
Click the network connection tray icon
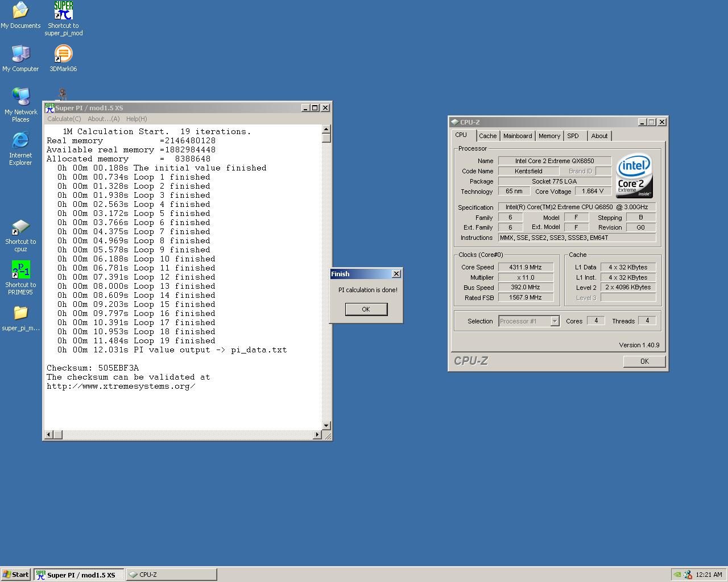click(688, 575)
